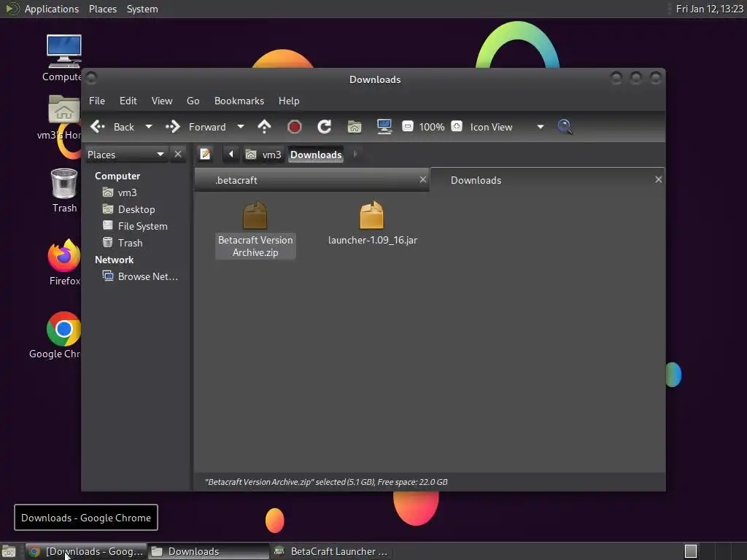This screenshot has width=747, height=560.
Task: Open Computer from the toolbar monitor icon
Action: click(384, 127)
